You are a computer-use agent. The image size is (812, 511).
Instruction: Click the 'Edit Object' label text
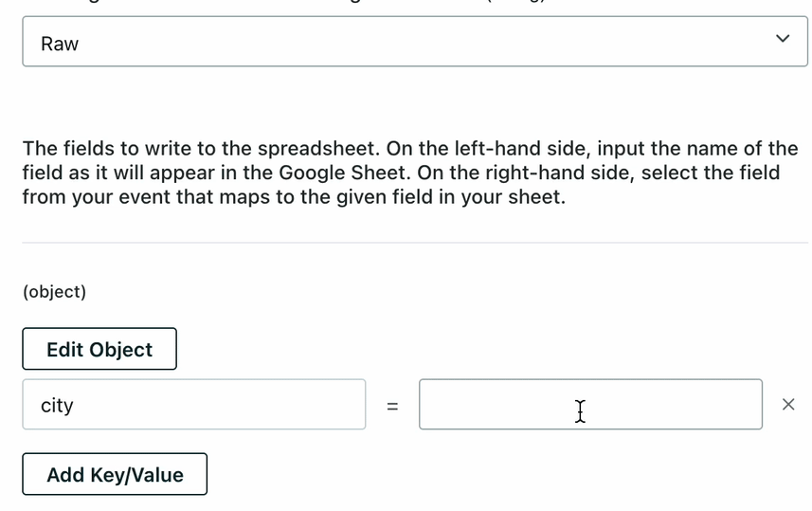click(99, 349)
